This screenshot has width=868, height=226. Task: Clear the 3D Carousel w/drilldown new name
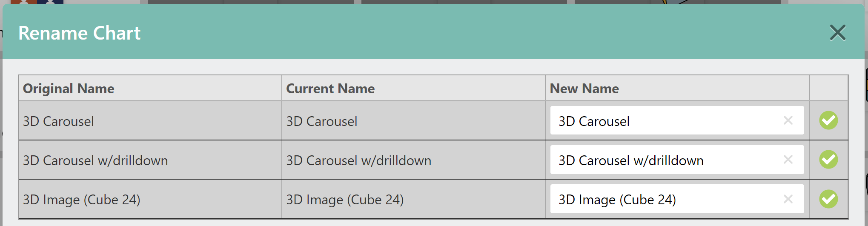788,160
